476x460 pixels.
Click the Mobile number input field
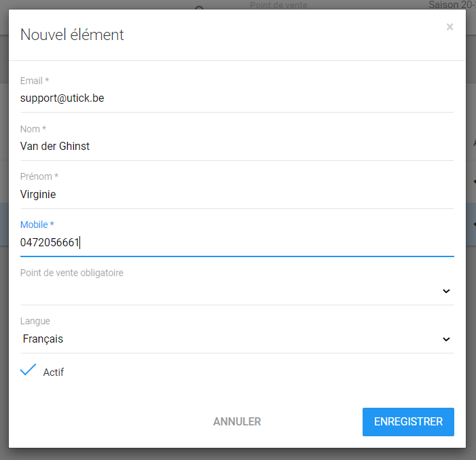pos(236,243)
